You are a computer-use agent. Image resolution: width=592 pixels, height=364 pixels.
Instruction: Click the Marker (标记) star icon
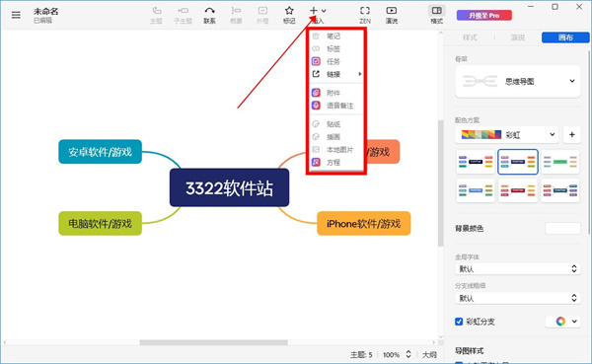pos(289,15)
